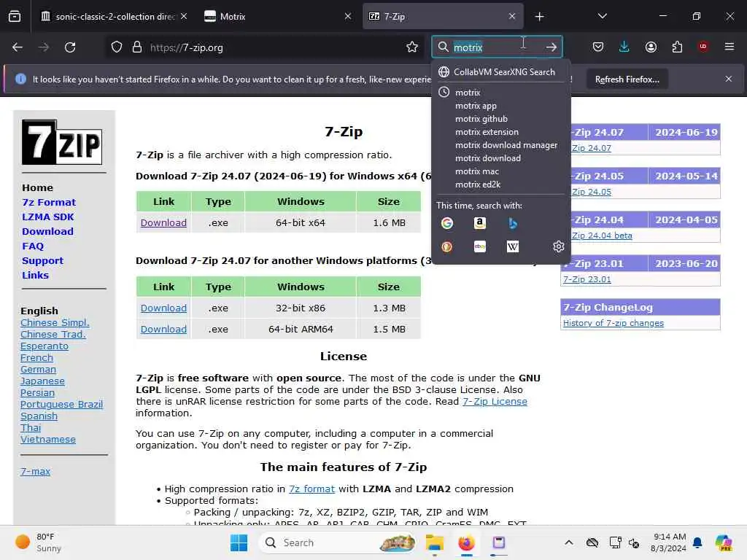This screenshot has width=747, height=560.
Task: Open the 7z Format sidebar link
Action: point(49,203)
